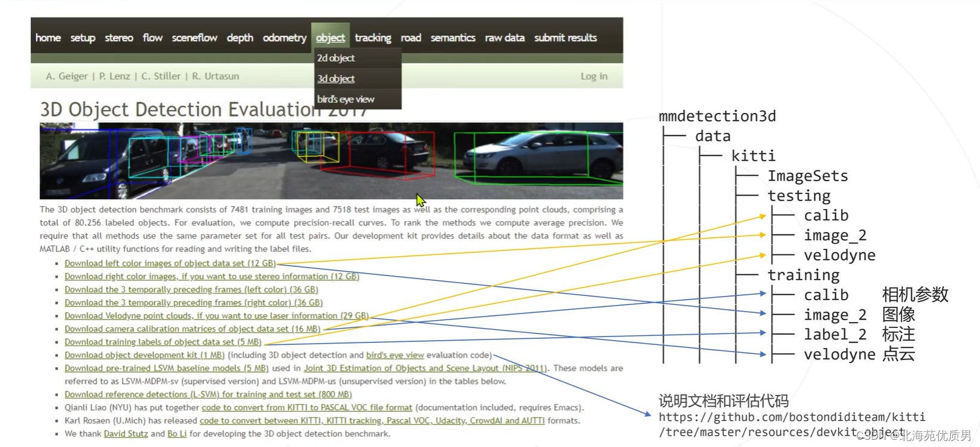Download 3 preceding frames left color
The image size is (980, 447).
coord(192,290)
